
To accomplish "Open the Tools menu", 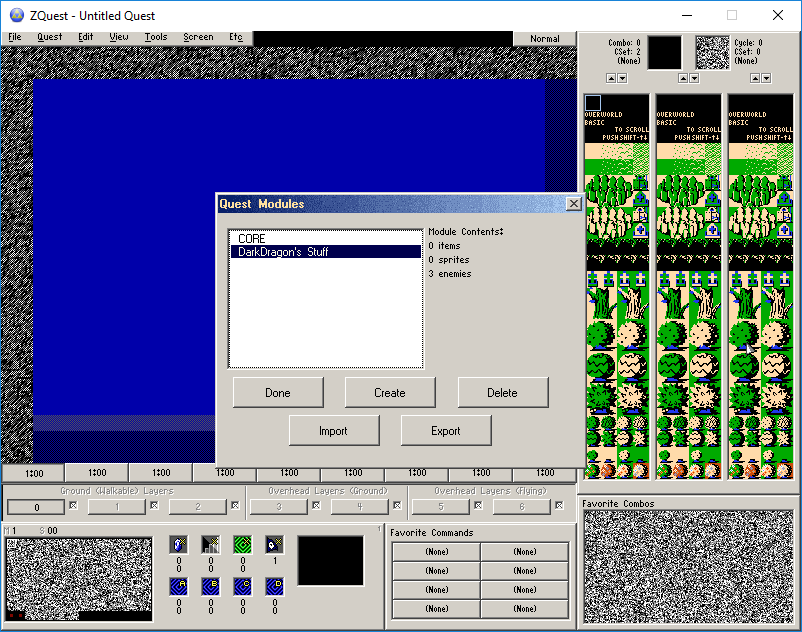I will click(156, 37).
